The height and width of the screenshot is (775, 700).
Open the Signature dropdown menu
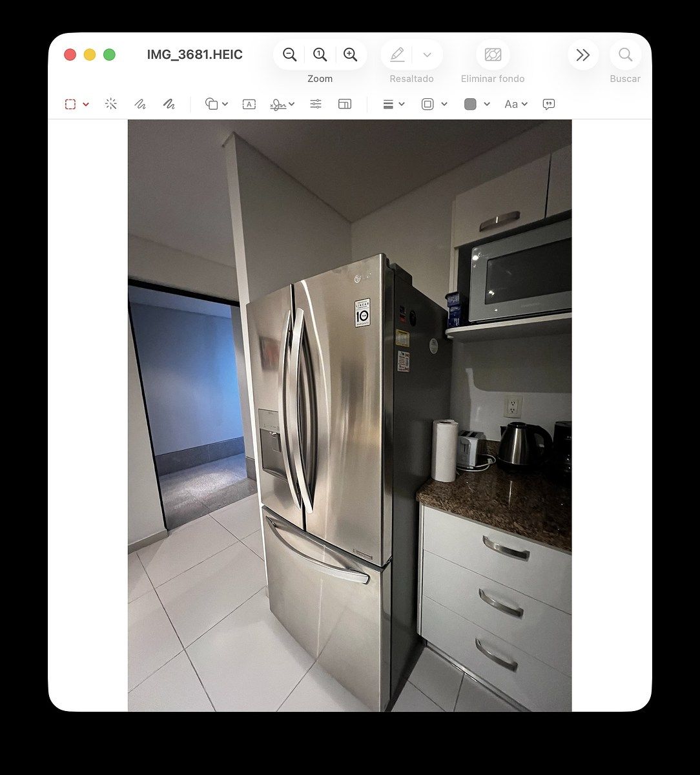point(282,104)
